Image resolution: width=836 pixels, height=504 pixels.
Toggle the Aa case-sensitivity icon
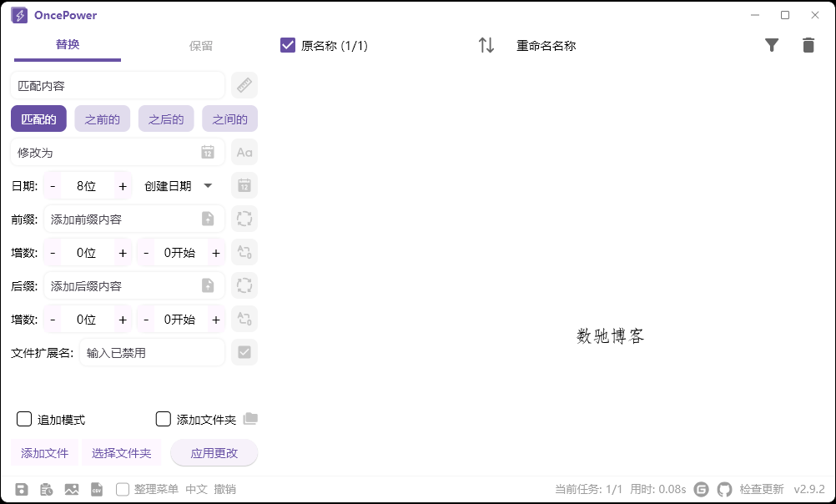pyautogui.click(x=244, y=153)
